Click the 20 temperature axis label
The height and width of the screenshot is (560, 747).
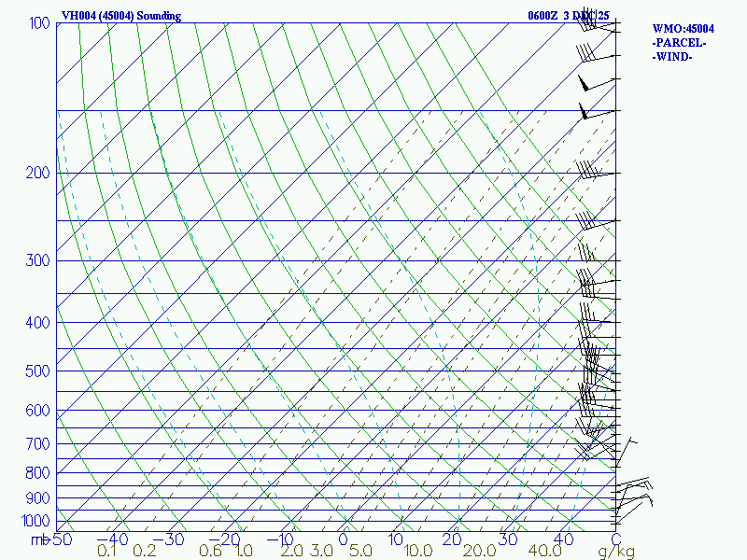click(452, 539)
